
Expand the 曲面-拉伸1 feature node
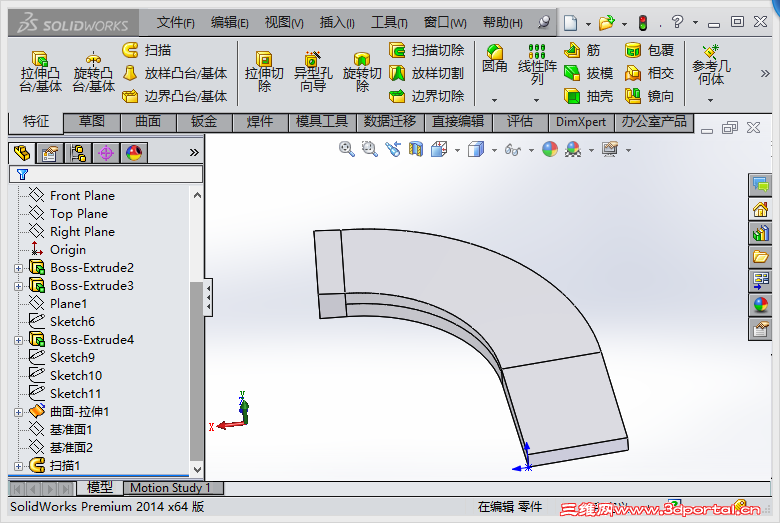point(18,413)
